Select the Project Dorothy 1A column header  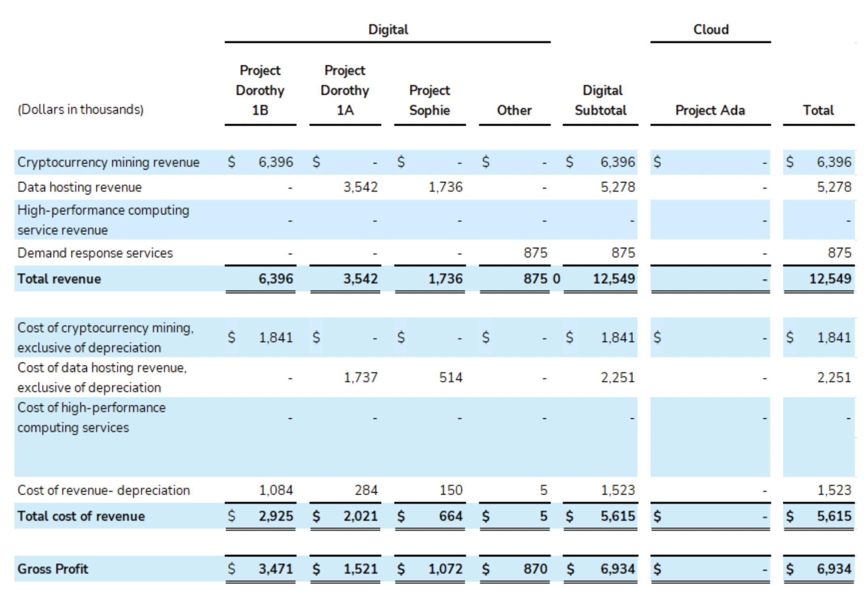(345, 90)
